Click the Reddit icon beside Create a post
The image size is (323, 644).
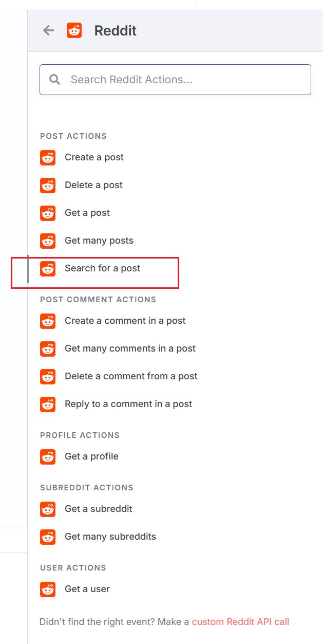pyautogui.click(x=48, y=158)
